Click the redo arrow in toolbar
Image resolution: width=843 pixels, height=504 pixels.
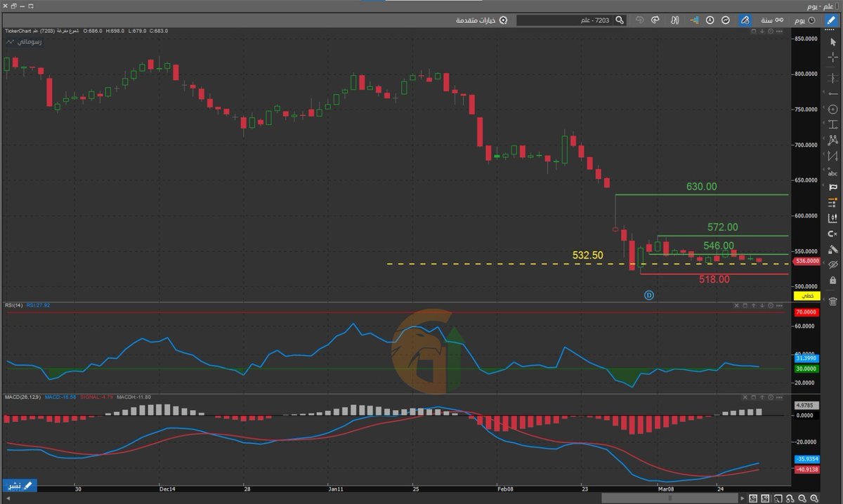tap(656, 20)
